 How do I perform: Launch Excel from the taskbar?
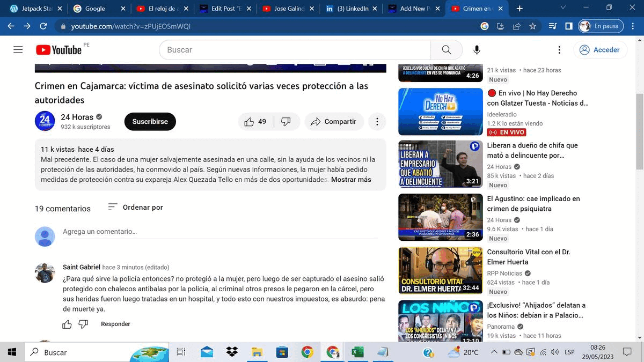(357, 352)
